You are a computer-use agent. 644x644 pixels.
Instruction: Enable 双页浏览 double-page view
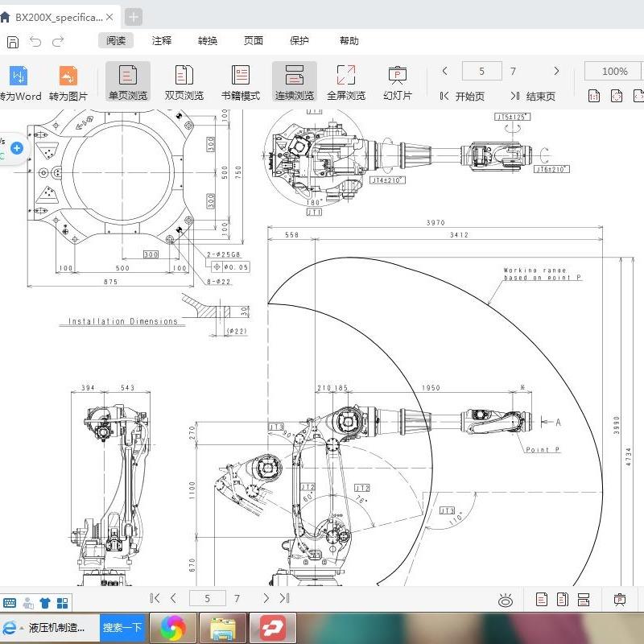[x=184, y=83]
